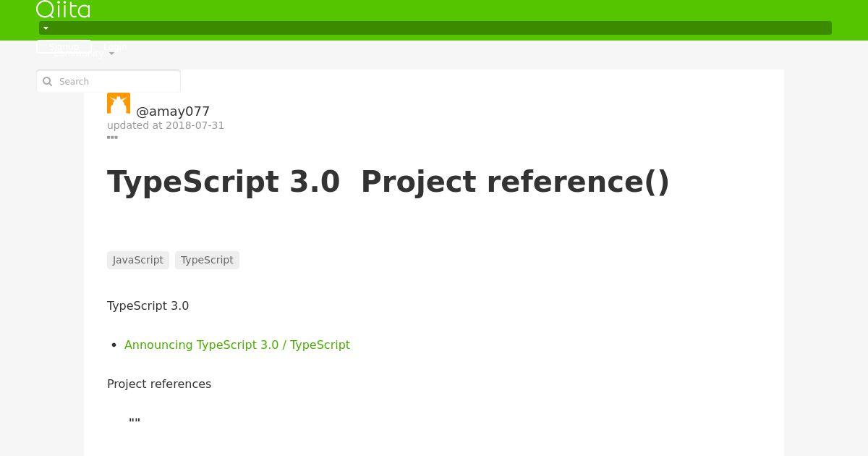Open the Announcing TypeScript 3.0 link
The width and height of the screenshot is (868, 456).
pyautogui.click(x=237, y=345)
